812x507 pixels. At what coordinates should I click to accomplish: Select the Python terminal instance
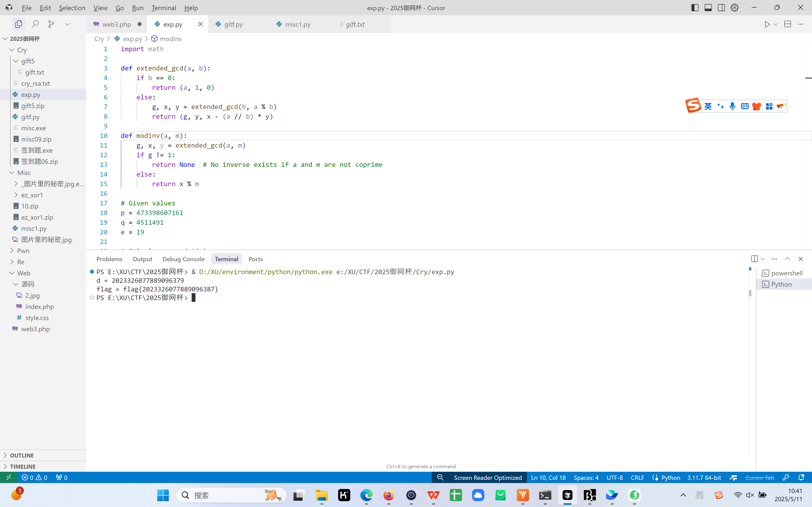point(784,284)
